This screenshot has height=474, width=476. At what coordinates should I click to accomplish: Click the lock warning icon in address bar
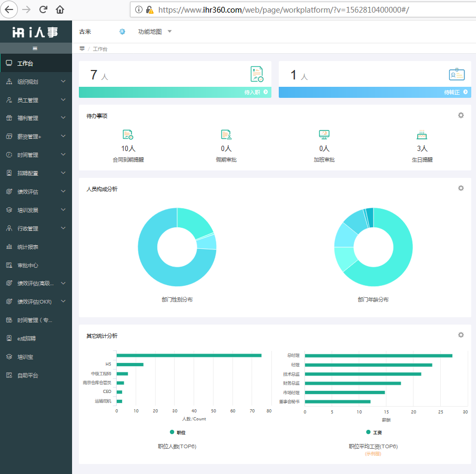[x=149, y=10]
